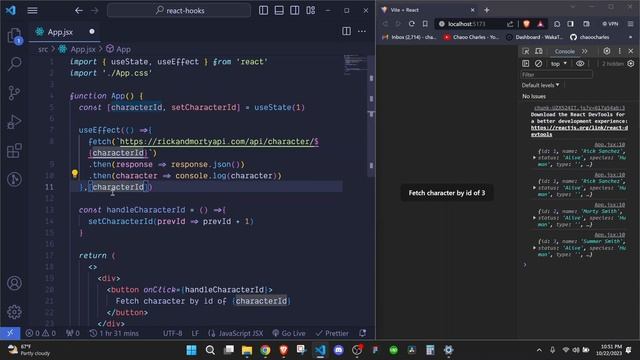Click src in the breadcrumb
The width and height of the screenshot is (640, 360).
point(43,49)
